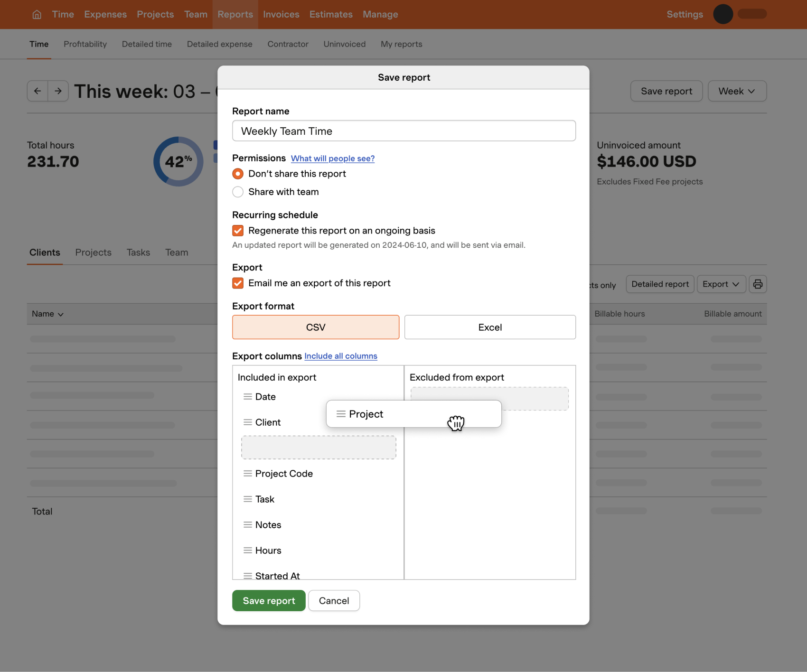Switch to the Profitability tab
The height and width of the screenshot is (672, 807).
(85, 44)
